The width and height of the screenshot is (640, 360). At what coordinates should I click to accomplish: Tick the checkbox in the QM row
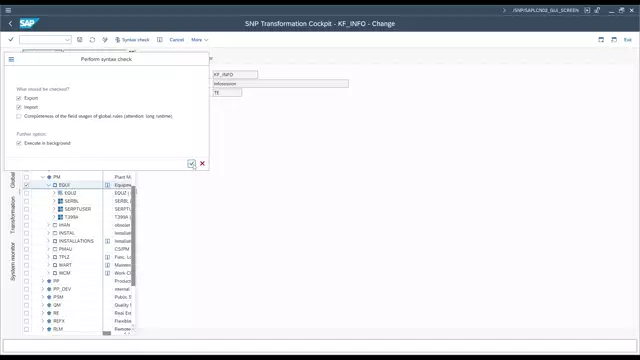27,305
